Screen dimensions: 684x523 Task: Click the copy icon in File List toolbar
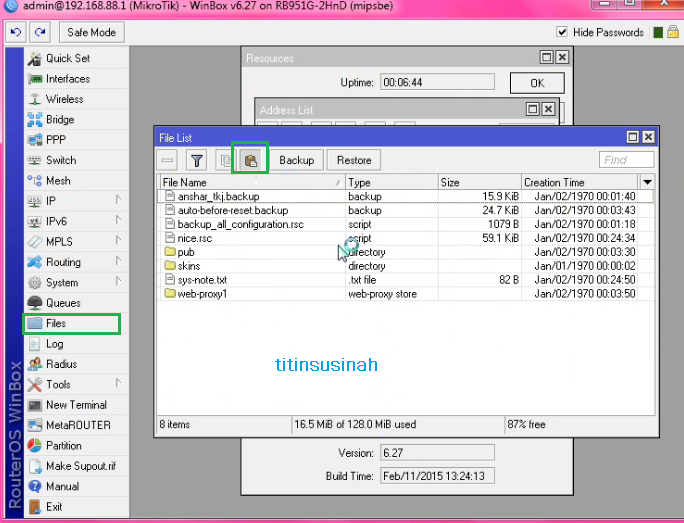tap(226, 161)
